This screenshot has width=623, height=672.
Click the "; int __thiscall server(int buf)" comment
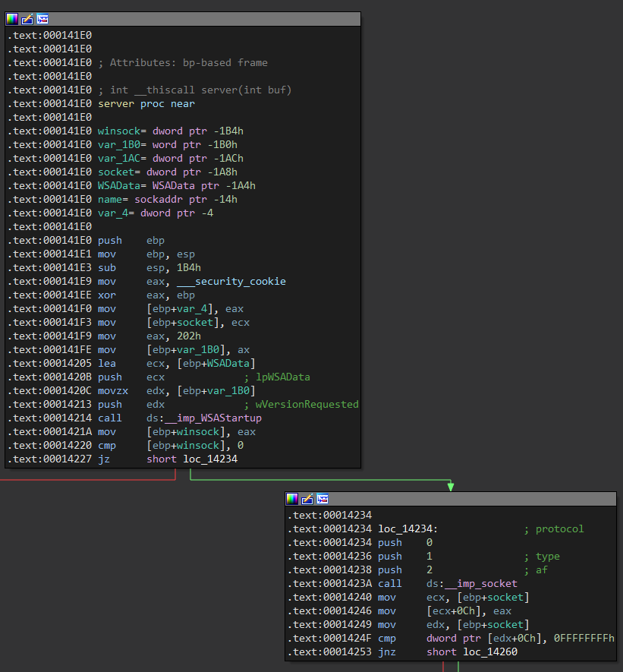pos(195,90)
